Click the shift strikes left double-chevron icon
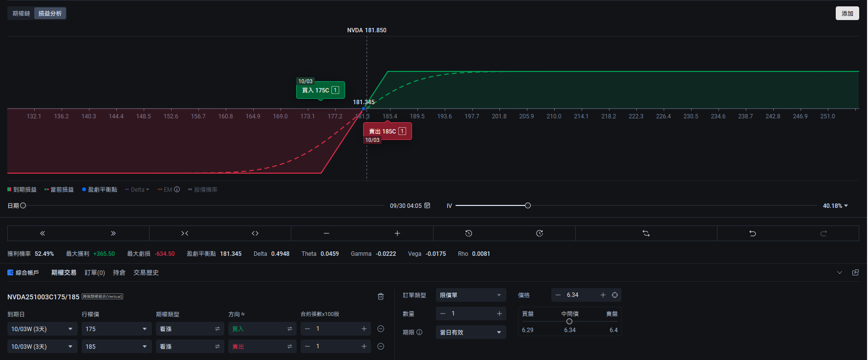868x360 pixels. (x=43, y=233)
